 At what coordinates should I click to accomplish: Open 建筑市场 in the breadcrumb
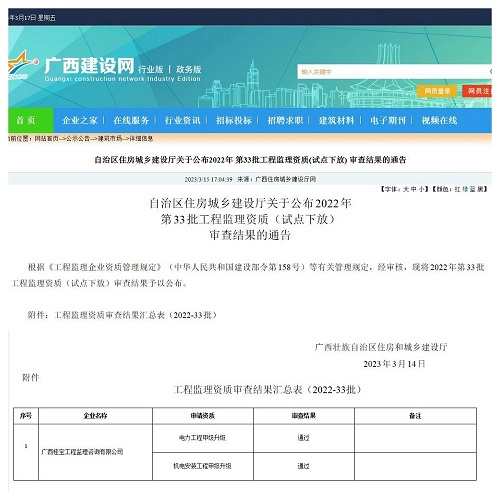pos(110,139)
